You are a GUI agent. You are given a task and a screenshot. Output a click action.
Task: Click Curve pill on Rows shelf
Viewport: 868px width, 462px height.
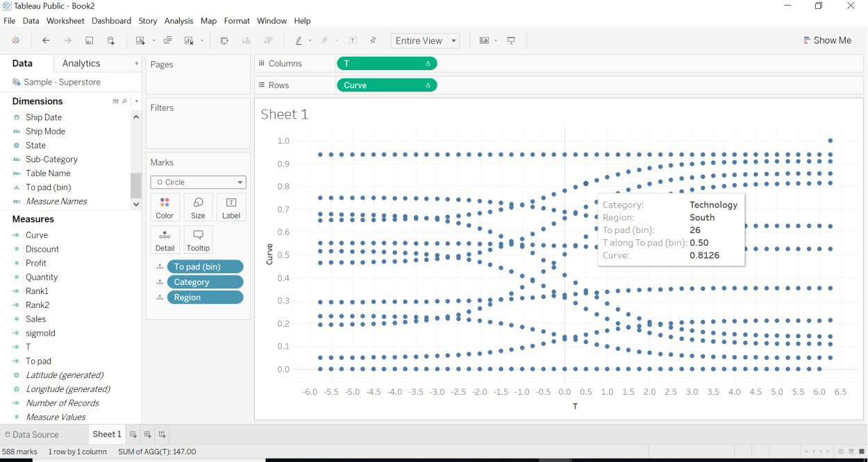click(387, 85)
